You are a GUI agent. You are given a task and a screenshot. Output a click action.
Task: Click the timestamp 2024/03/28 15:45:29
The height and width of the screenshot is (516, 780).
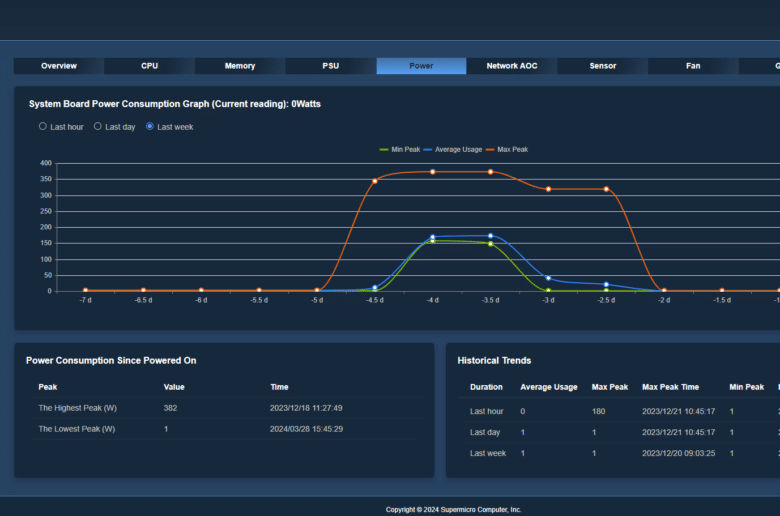pyautogui.click(x=306, y=429)
